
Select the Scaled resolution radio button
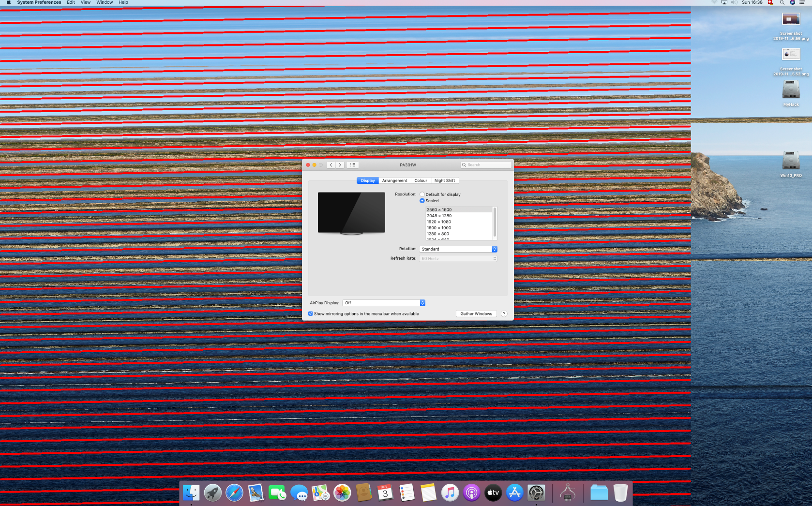coord(422,201)
